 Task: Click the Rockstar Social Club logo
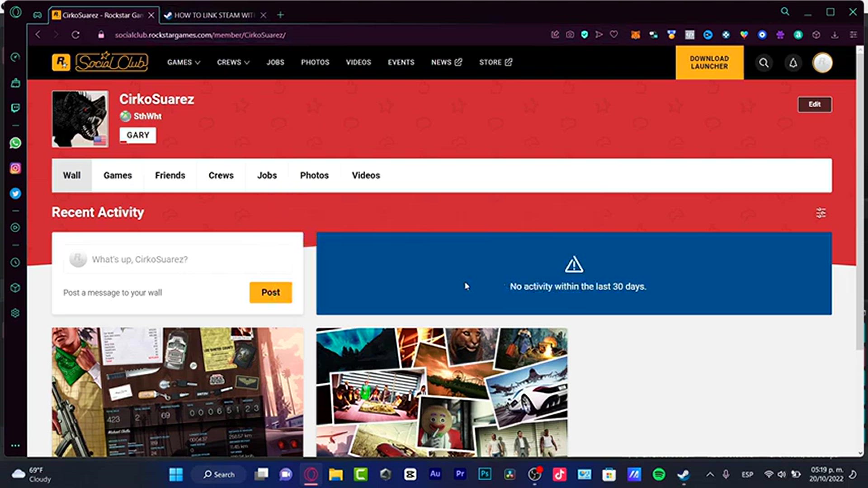(100, 62)
